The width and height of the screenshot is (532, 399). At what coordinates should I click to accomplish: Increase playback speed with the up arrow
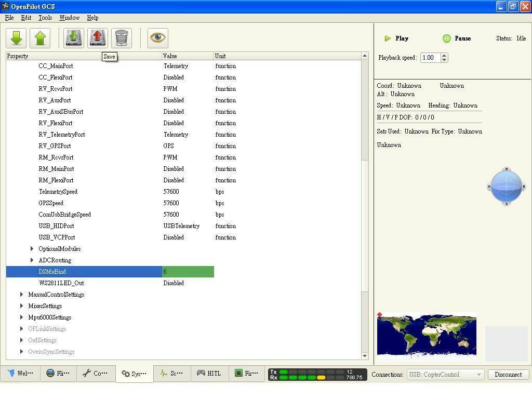445,55
